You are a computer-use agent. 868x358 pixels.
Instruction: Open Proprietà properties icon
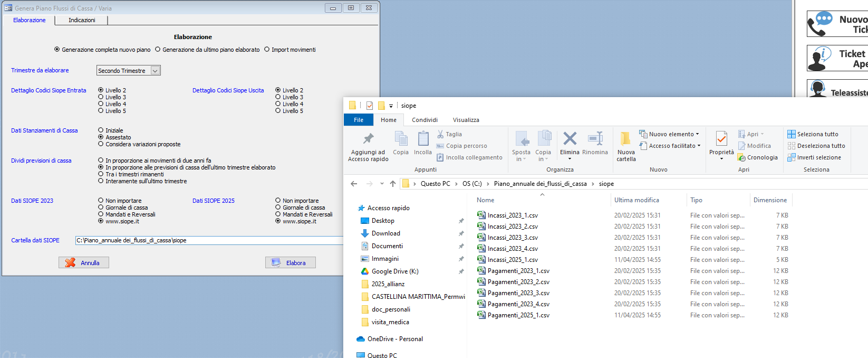pyautogui.click(x=721, y=139)
